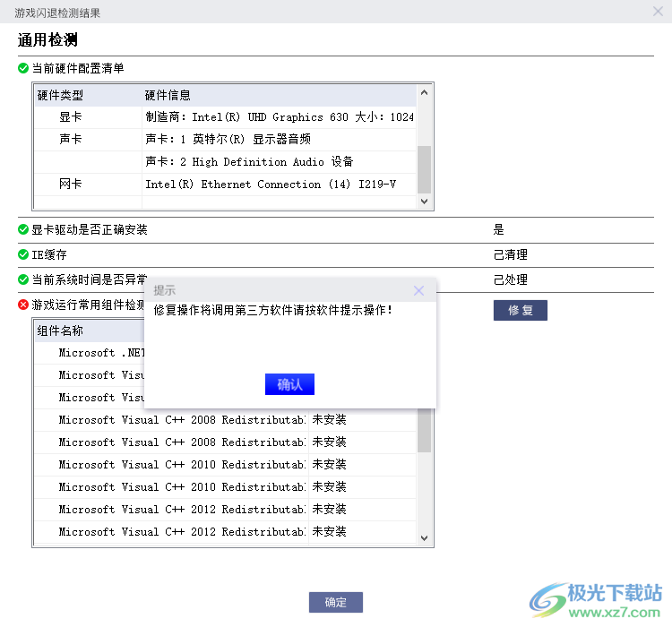
Task: Click the hardware list scroll-up arrow
Action: [x=425, y=92]
